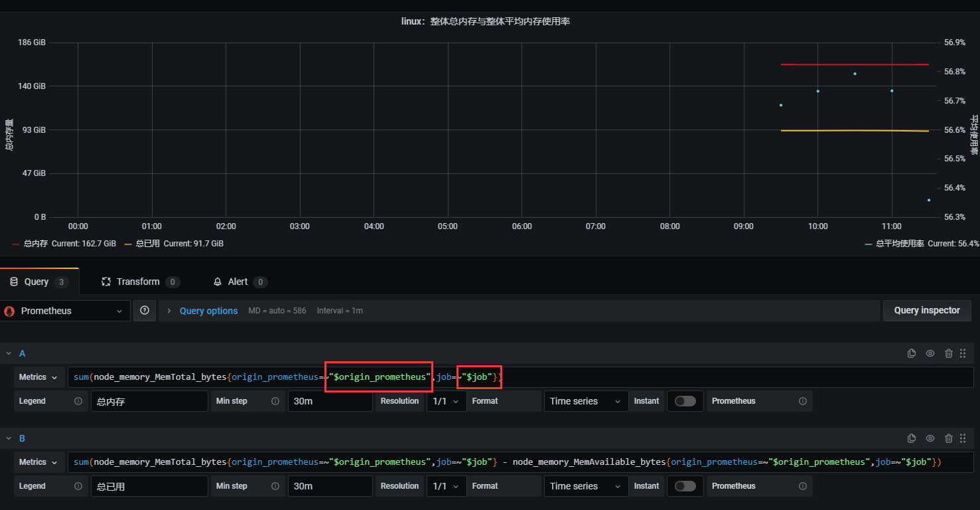This screenshot has height=510, width=980.
Task: Click the Legend field containing 总内存
Action: coord(149,401)
